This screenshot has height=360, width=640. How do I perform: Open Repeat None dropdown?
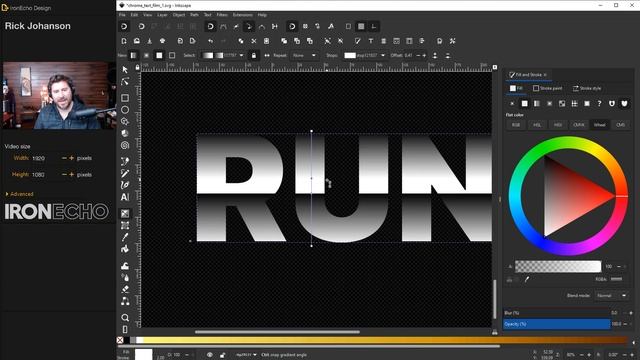pos(305,56)
